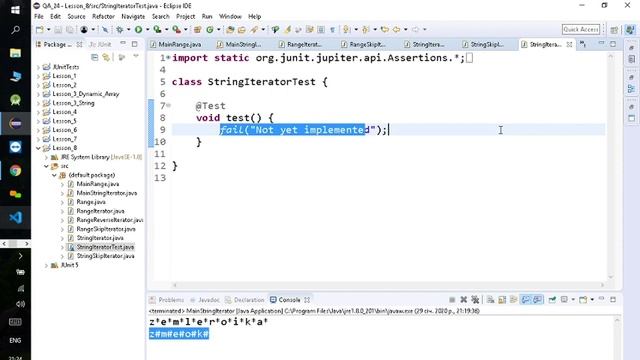This screenshot has height=360, width=640.
Task: Switch to the MainRange.java editor tab
Action: point(176,44)
